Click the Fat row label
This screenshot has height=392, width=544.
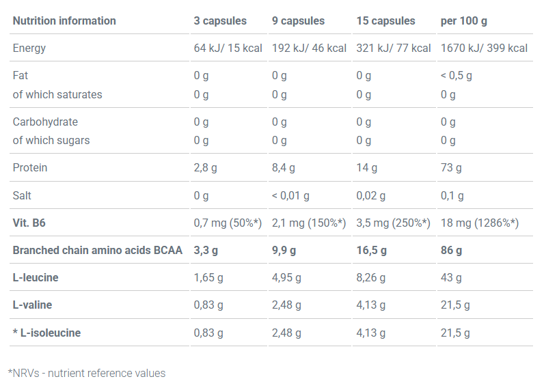click(x=21, y=76)
